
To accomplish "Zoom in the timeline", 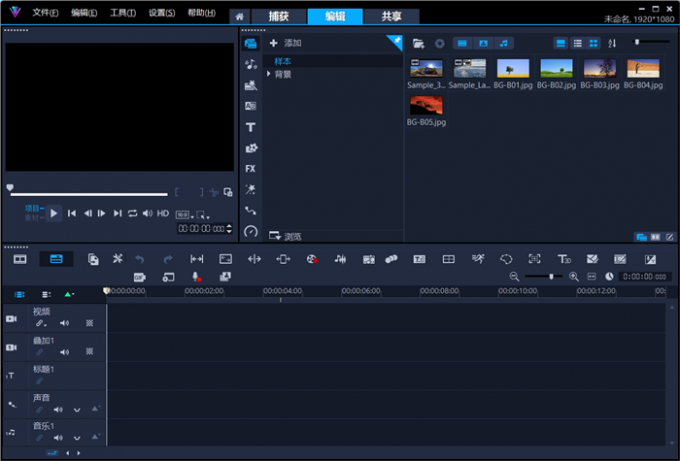I will [x=574, y=277].
